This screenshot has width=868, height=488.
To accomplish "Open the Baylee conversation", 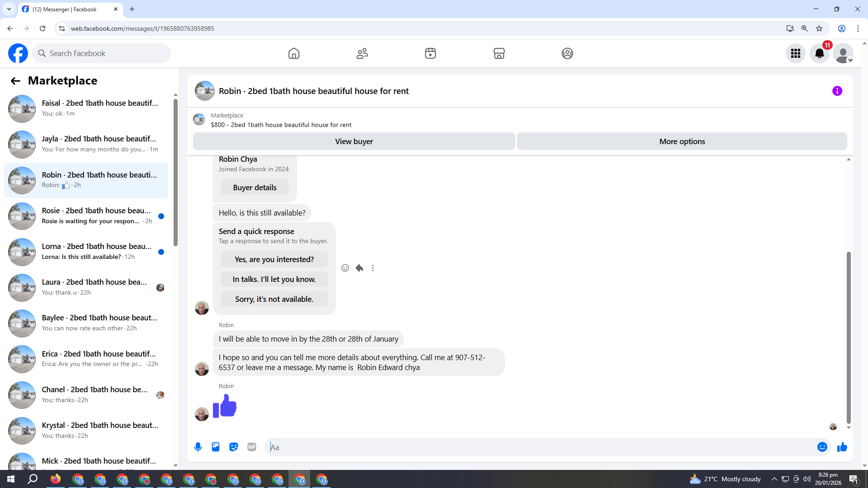I will point(86,323).
